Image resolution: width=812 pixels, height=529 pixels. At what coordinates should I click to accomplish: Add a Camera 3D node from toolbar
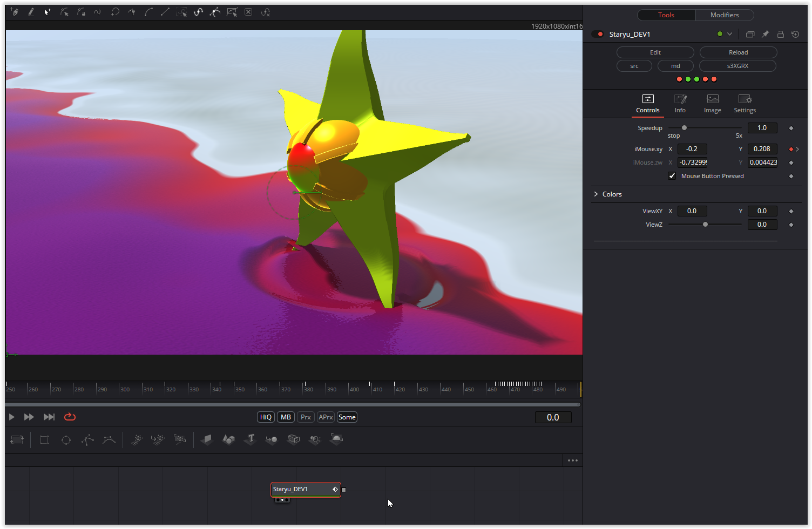pyautogui.click(x=293, y=439)
